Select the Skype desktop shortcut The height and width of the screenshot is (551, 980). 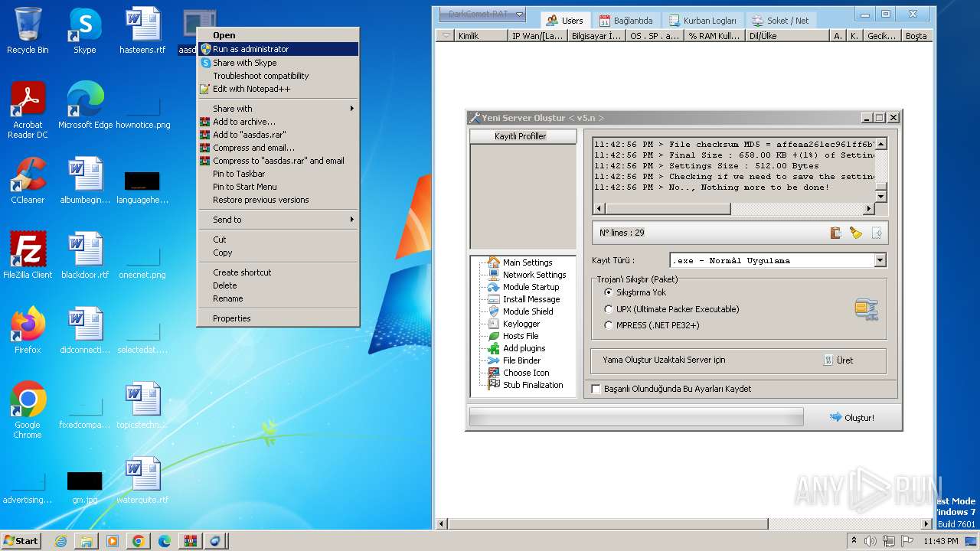84,31
